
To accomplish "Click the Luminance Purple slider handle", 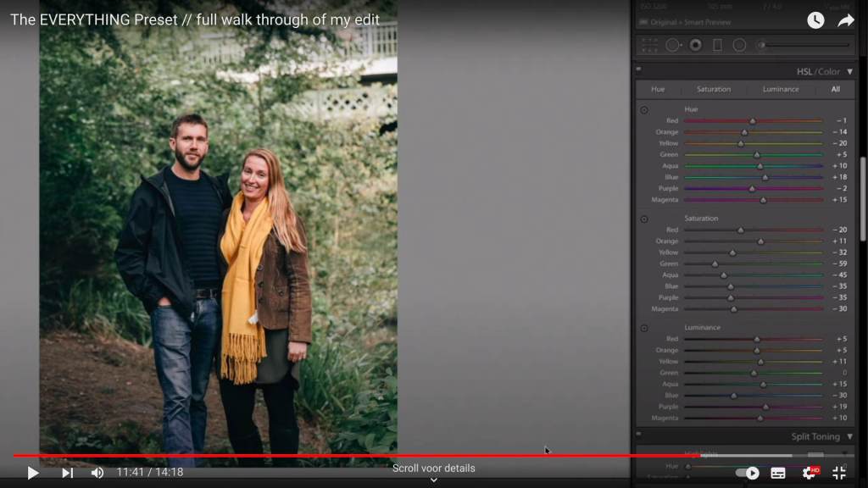I will 765,407.
